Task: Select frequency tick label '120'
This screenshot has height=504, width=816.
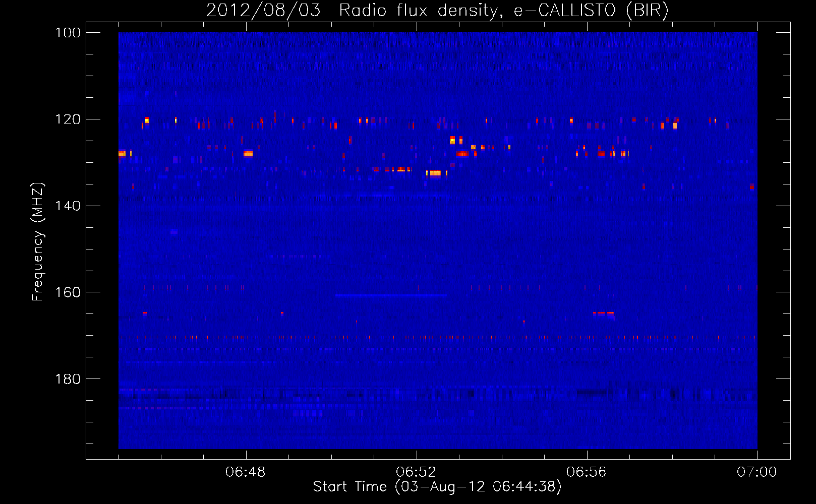Action: [68, 119]
